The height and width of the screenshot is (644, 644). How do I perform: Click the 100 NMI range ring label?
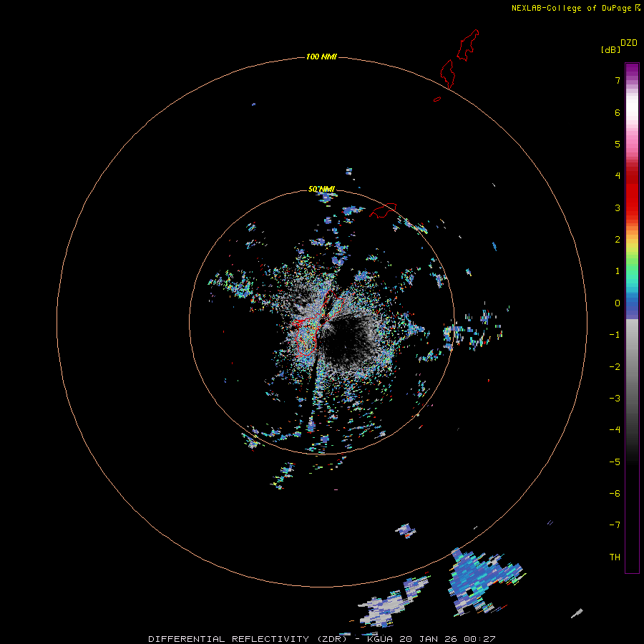(x=321, y=57)
